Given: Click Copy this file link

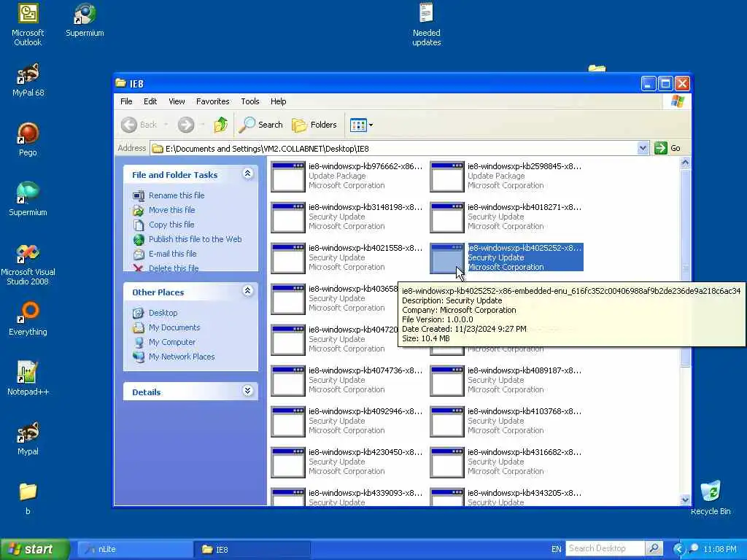Looking at the screenshot, I should (171, 225).
